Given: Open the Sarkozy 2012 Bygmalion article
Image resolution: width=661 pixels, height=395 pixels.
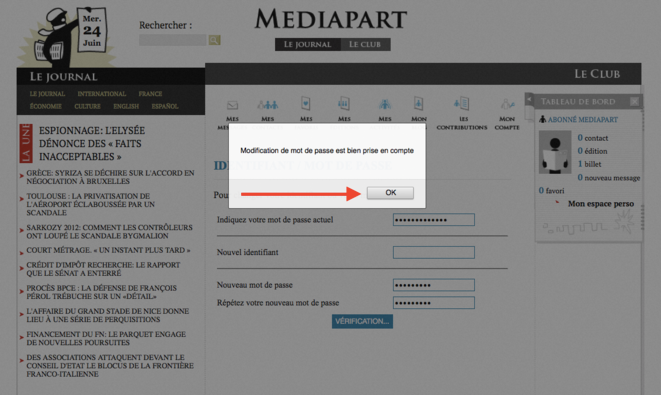Looking at the screenshot, I should click(109, 231).
